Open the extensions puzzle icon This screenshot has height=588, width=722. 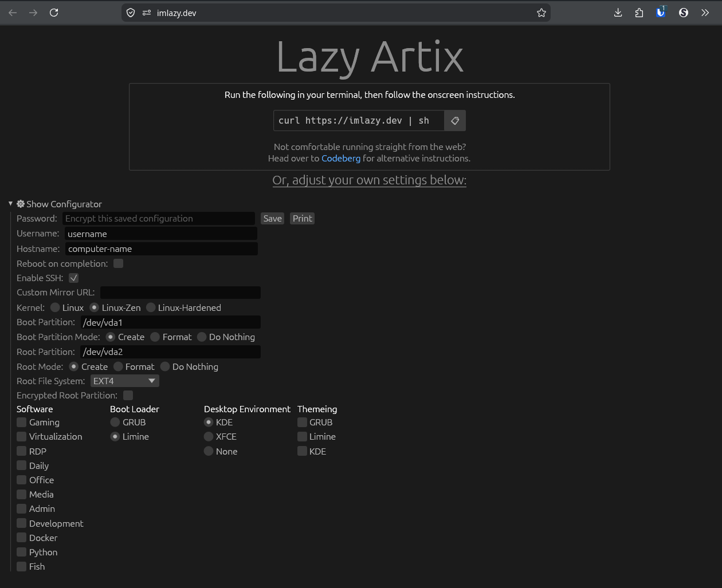coord(639,13)
